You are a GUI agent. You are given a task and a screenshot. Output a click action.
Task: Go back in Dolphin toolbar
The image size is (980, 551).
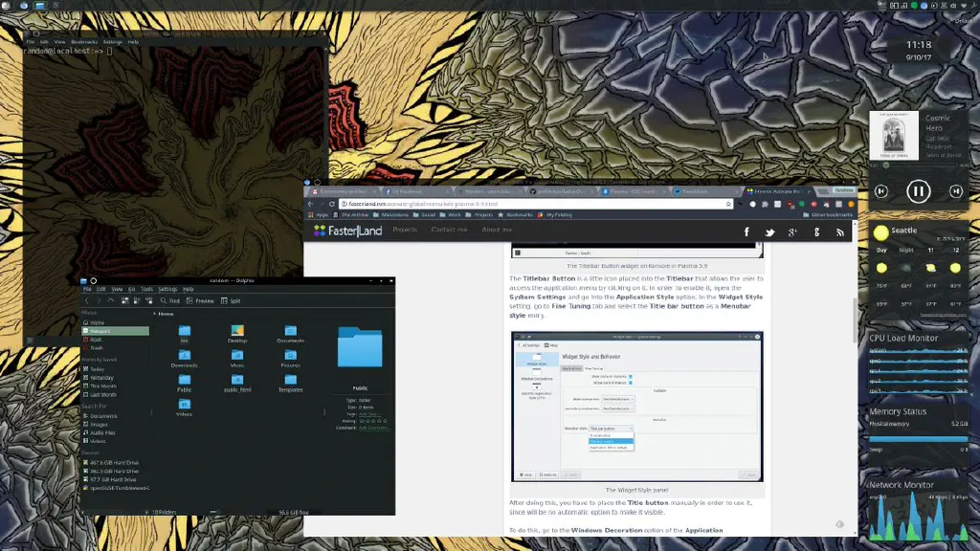point(87,300)
